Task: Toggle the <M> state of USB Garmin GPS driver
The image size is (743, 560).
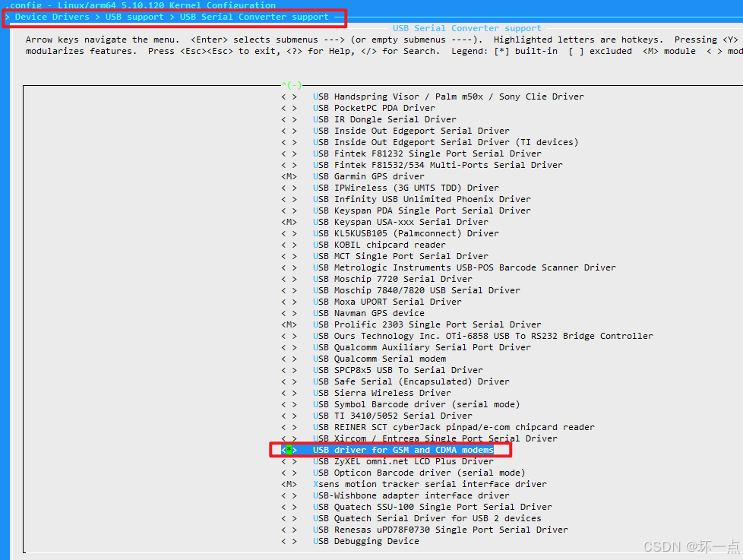Action: coord(289,176)
